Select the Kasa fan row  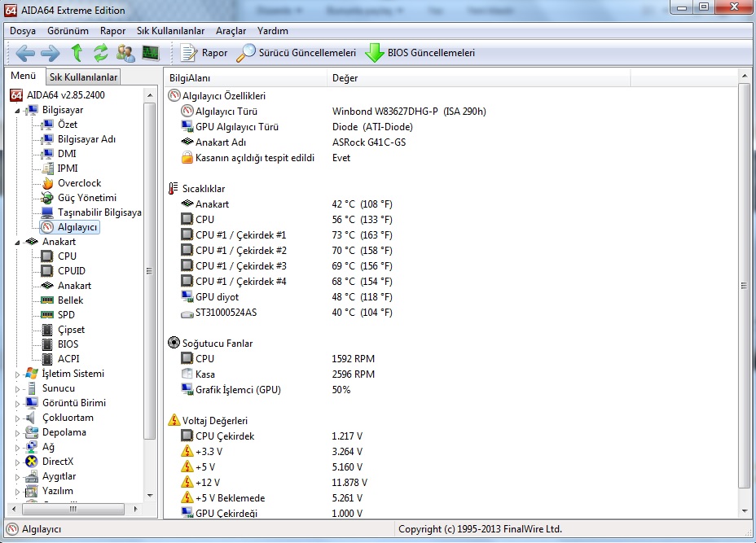coord(277,374)
